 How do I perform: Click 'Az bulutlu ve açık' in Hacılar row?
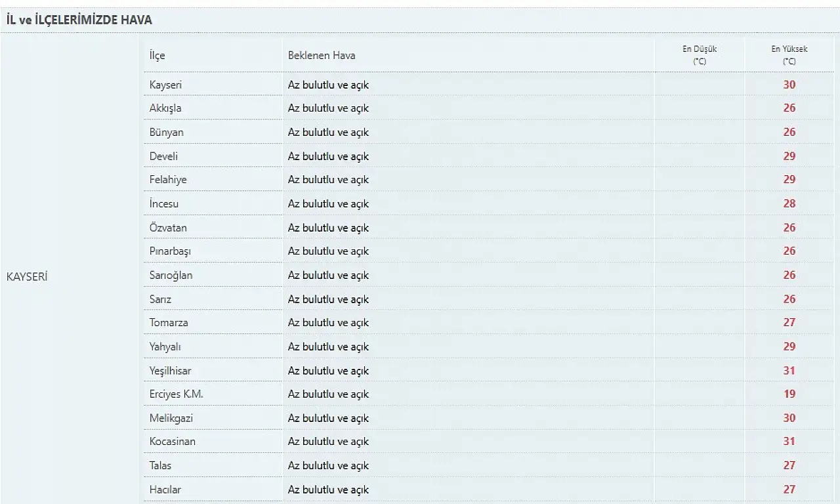pyautogui.click(x=328, y=490)
